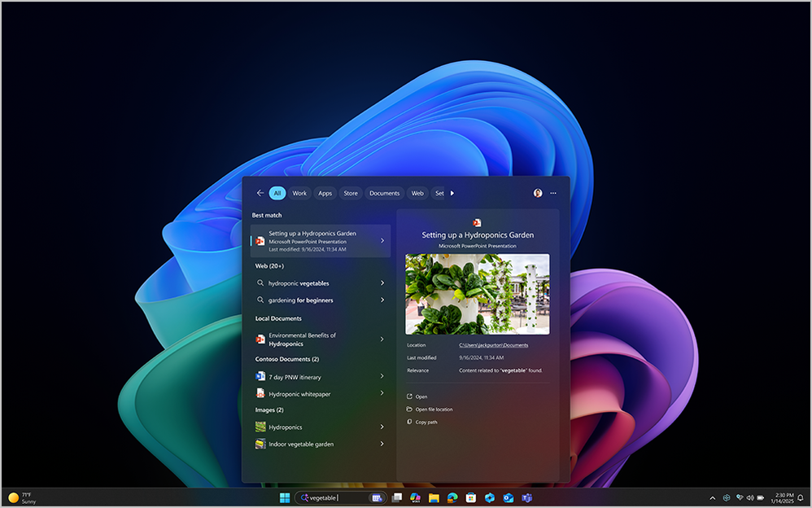Switch to the Work filter tab

299,194
